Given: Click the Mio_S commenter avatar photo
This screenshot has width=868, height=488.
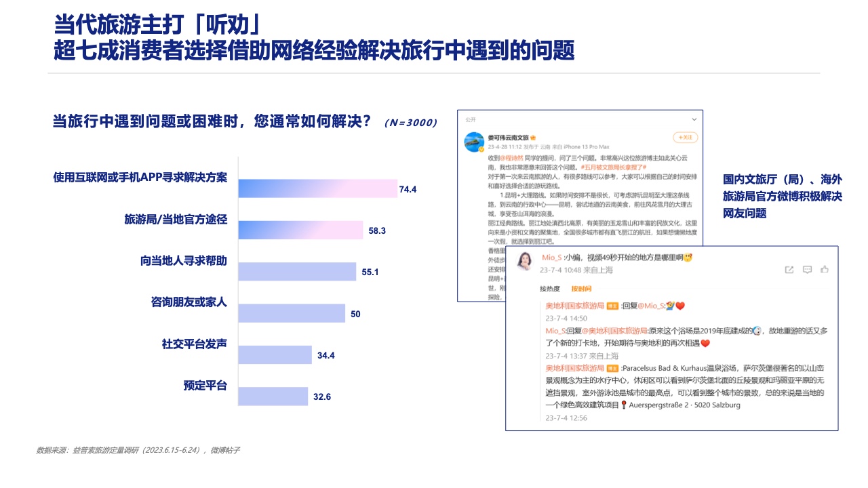Looking at the screenshot, I should click(x=524, y=262).
